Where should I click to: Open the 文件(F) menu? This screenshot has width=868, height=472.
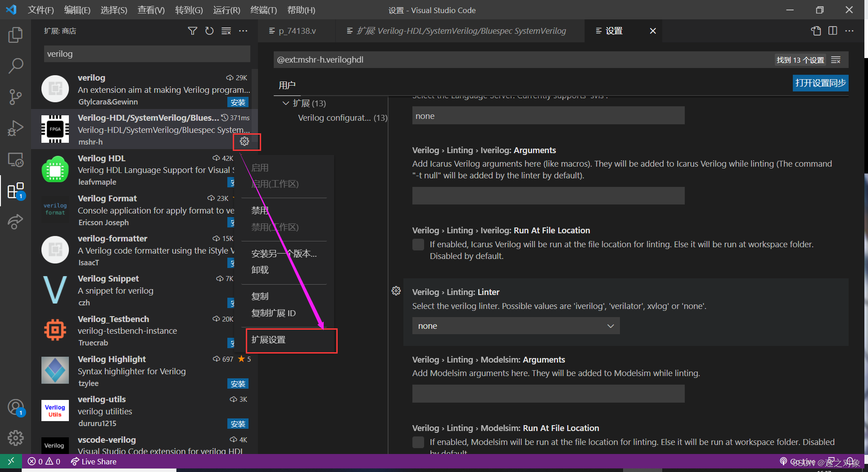(41, 10)
